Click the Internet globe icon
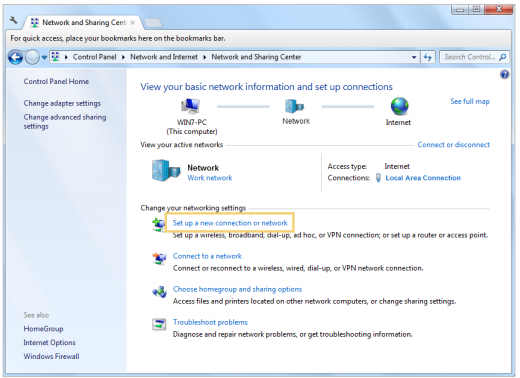Image resolution: width=520 pixels, height=378 pixels. pyautogui.click(x=399, y=106)
